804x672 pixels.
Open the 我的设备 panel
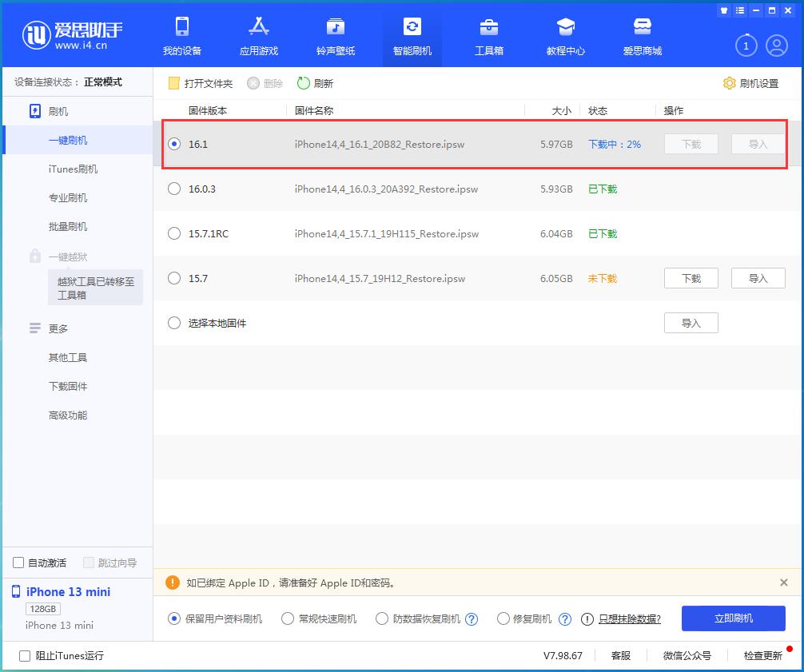pos(181,36)
